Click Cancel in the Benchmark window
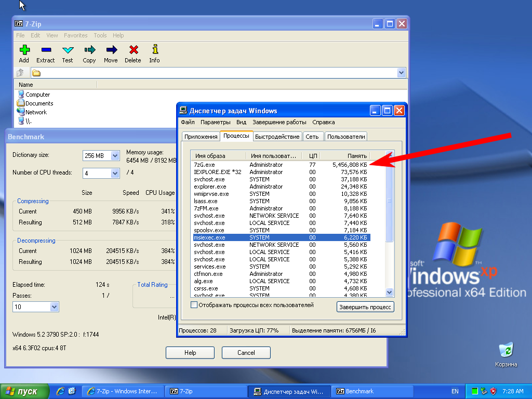Image resolution: width=532 pixels, height=399 pixels. [x=246, y=353]
